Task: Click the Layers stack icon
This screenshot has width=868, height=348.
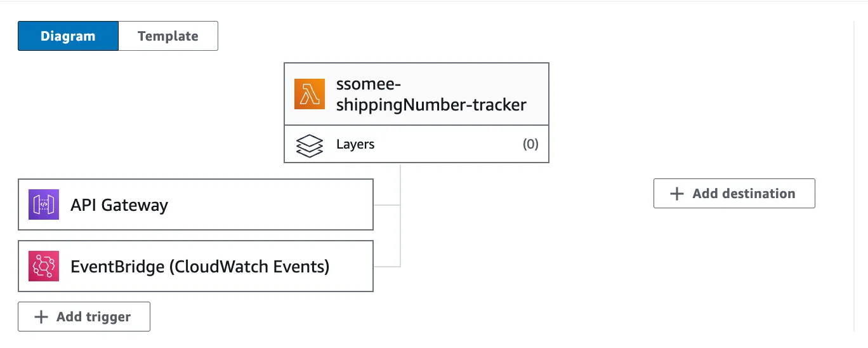Action: point(310,145)
